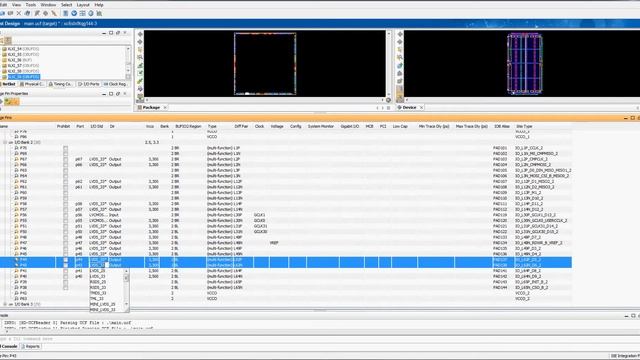
Task: Float the Netlist panel with the pop-out icon
Action: pos(118,33)
